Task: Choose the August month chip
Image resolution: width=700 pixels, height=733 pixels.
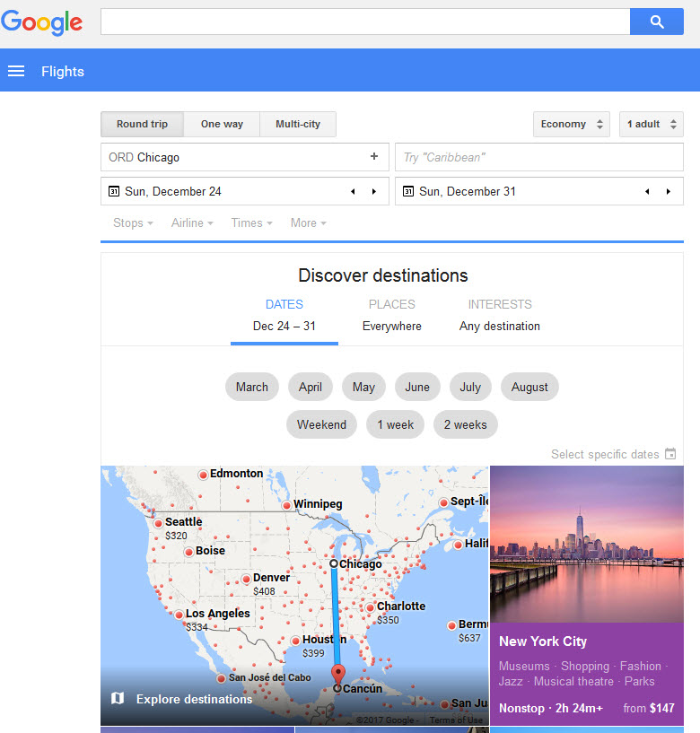Action: coord(529,387)
